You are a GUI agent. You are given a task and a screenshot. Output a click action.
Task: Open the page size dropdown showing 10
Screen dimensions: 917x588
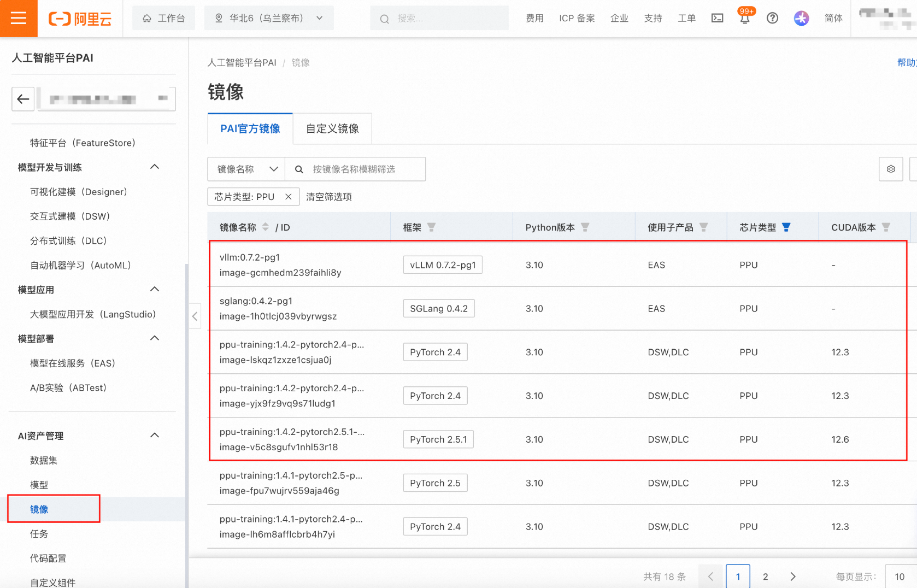pyautogui.click(x=901, y=577)
